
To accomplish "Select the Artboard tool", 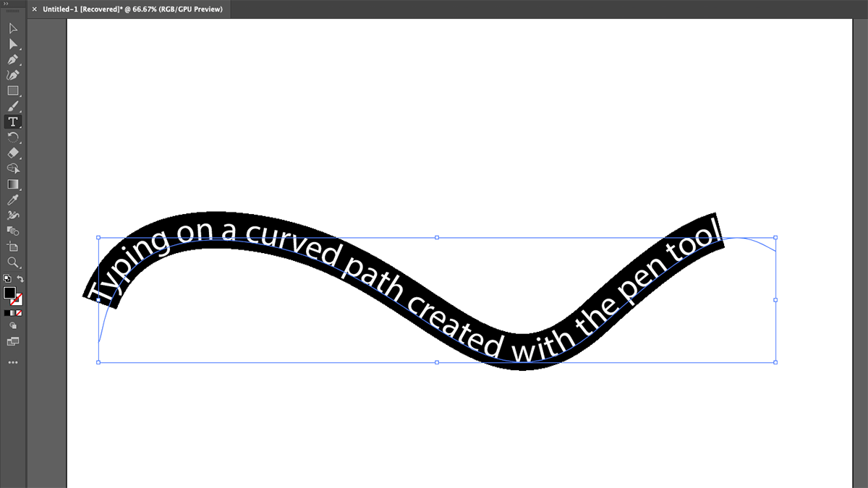I will 13,247.
